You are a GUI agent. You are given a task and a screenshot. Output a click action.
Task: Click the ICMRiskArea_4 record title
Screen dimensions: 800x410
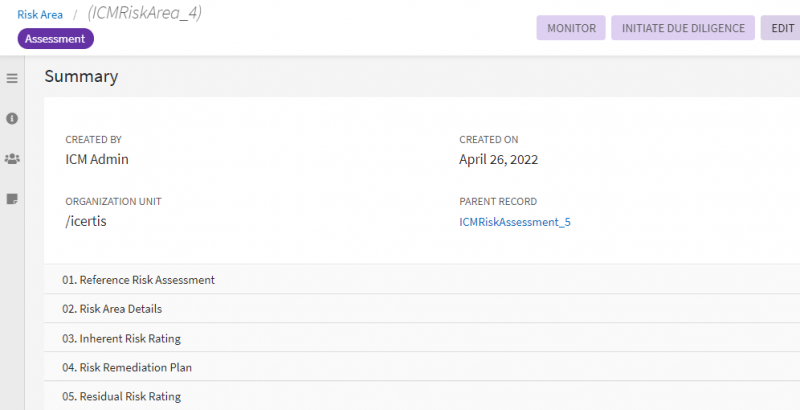[145, 14]
